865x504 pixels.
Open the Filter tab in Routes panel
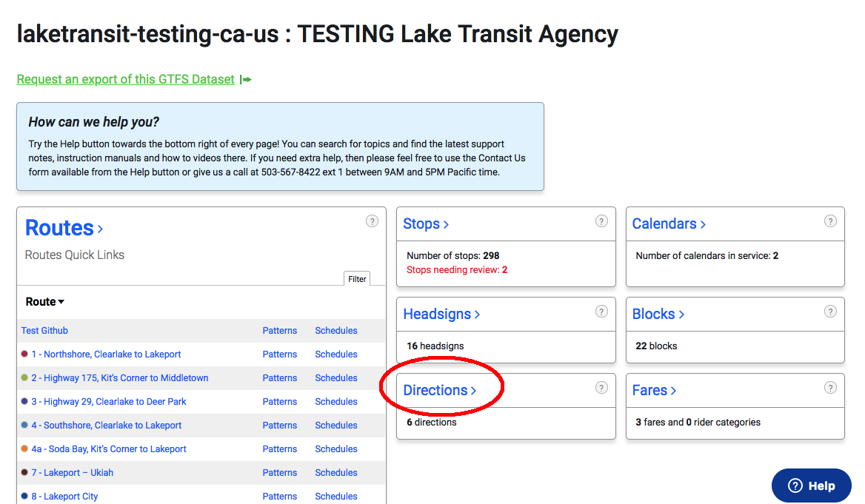357,279
